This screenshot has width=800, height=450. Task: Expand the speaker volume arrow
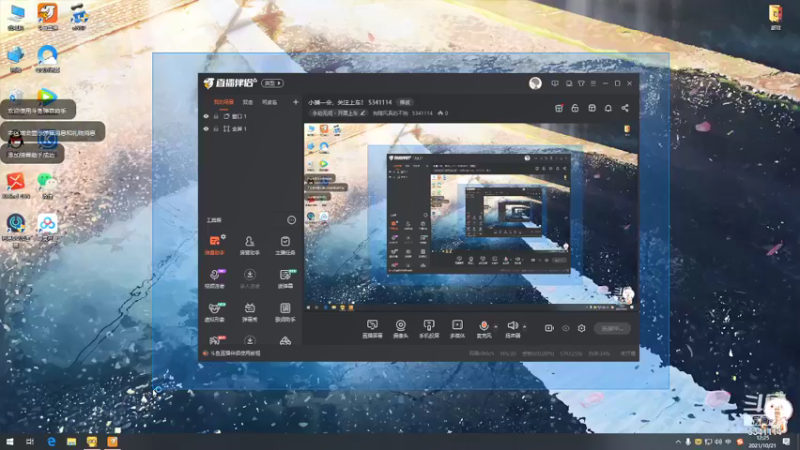(524, 327)
